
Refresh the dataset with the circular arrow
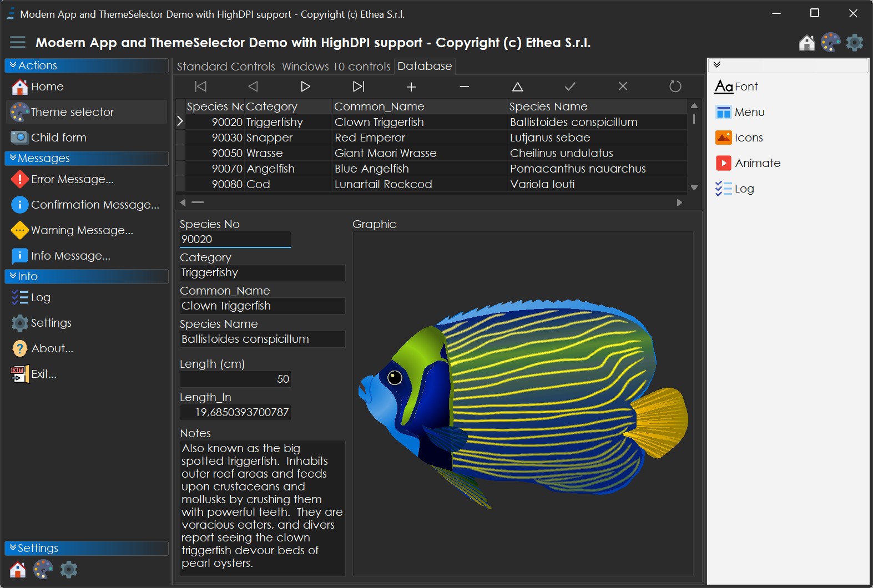pyautogui.click(x=675, y=87)
